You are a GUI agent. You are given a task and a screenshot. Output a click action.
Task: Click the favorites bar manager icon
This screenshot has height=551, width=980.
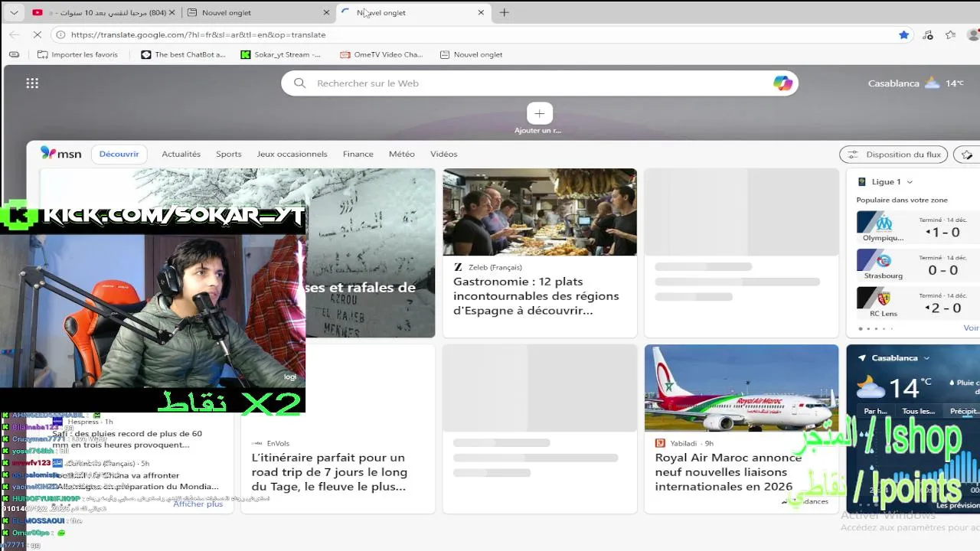click(x=14, y=54)
